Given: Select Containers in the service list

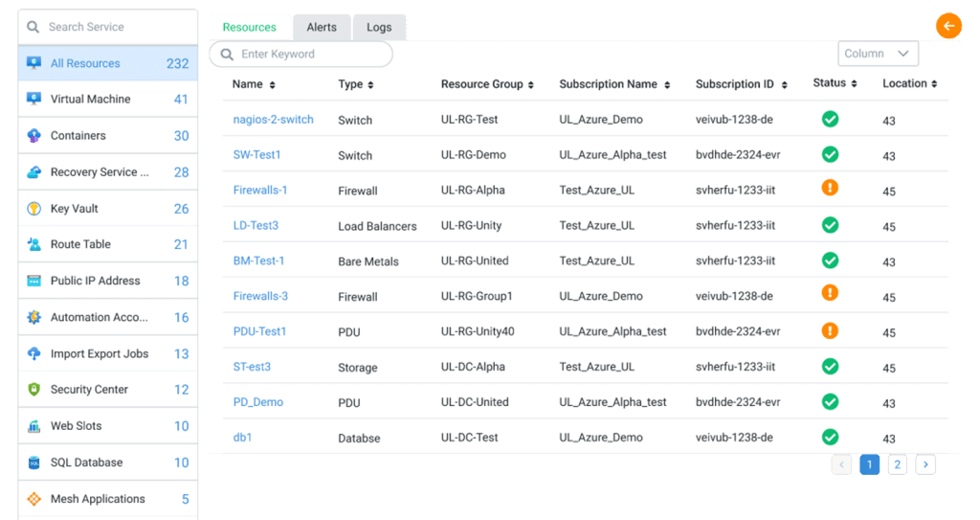Looking at the screenshot, I should click(x=108, y=135).
